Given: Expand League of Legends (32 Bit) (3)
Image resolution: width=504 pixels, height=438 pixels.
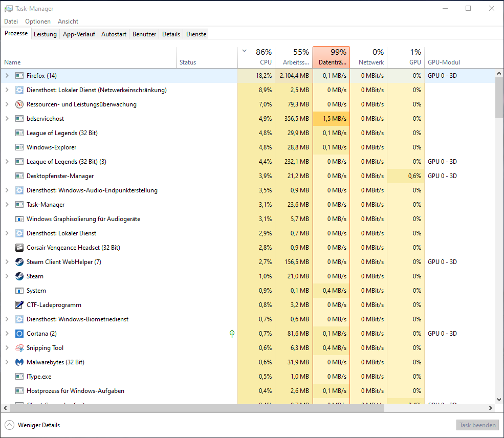Looking at the screenshot, I should coord(7,161).
